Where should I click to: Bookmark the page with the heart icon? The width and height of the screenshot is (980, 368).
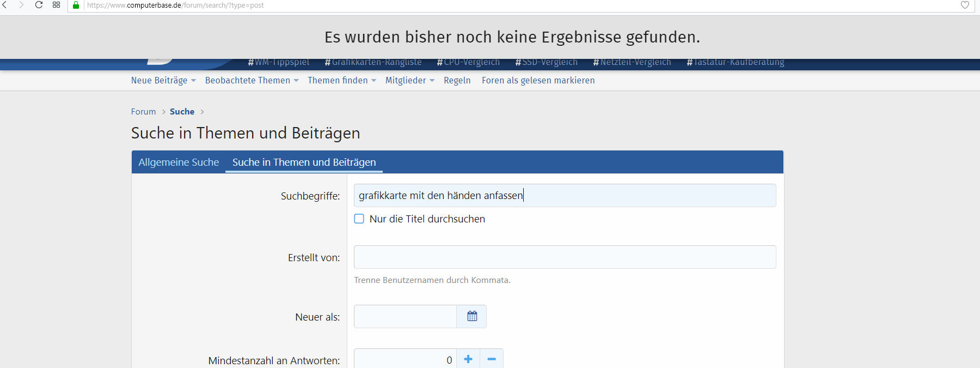tap(965, 5)
